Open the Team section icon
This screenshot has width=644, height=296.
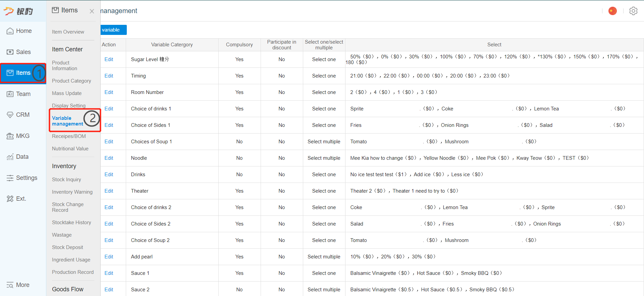(10, 94)
